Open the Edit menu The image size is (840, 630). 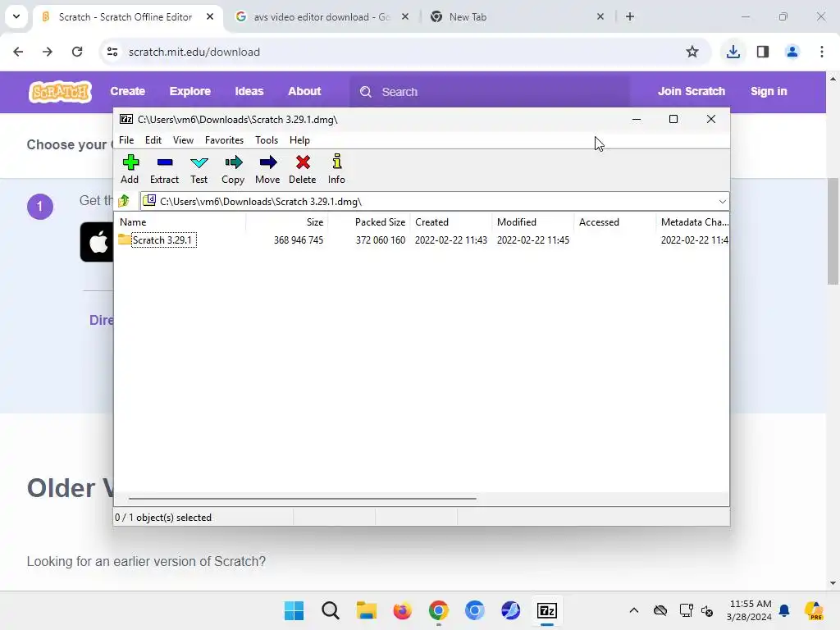click(x=153, y=139)
